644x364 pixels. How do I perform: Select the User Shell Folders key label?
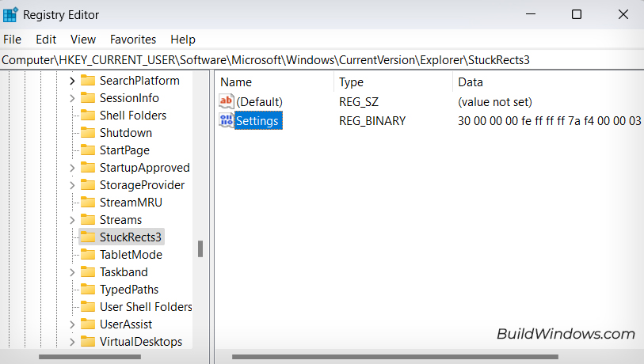coord(146,307)
